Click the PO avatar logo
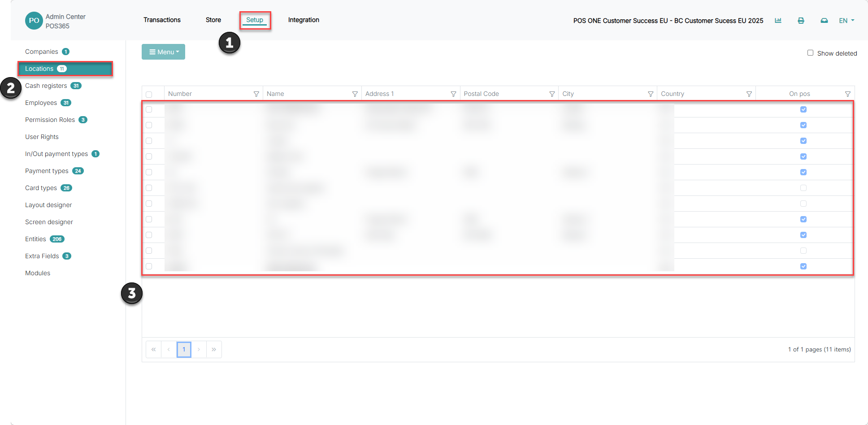Viewport: 868px width, 425px height. point(34,21)
